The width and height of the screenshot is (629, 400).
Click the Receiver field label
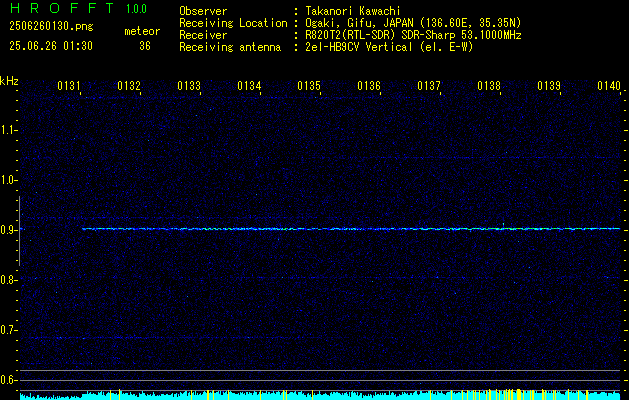[203, 35]
